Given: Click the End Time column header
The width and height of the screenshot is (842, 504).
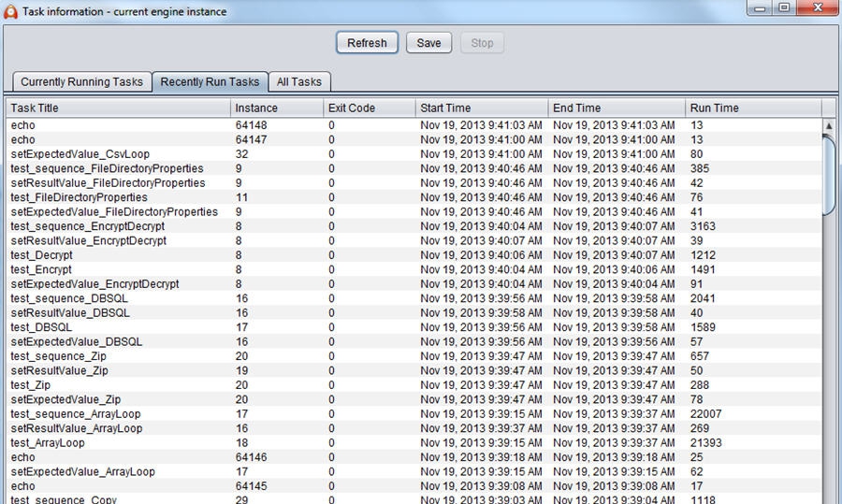Looking at the screenshot, I should [x=615, y=108].
